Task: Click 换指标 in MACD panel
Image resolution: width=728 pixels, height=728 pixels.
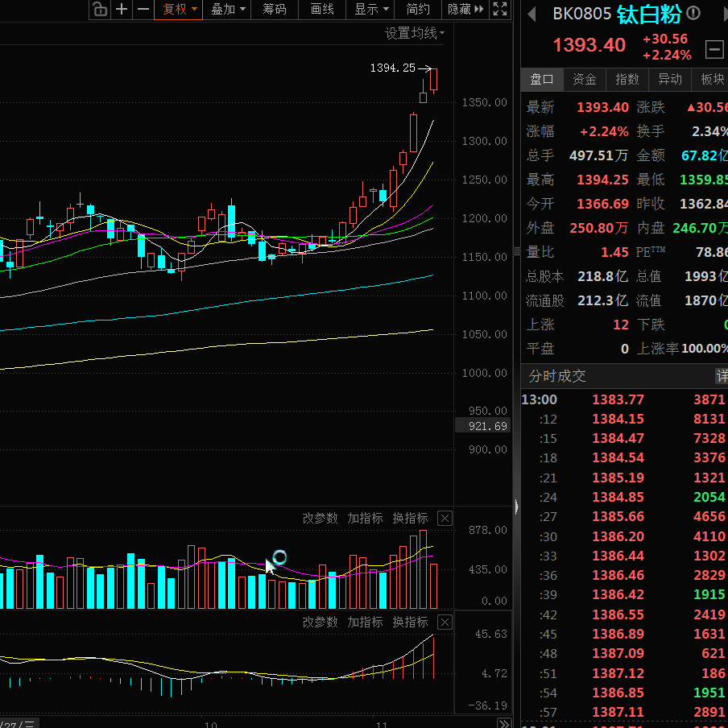Action: pyautogui.click(x=410, y=623)
